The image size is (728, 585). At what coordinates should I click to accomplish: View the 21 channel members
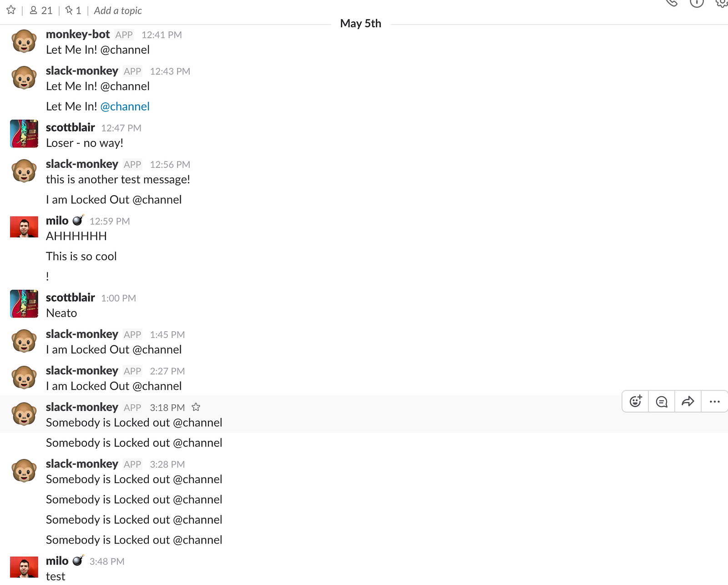point(41,10)
